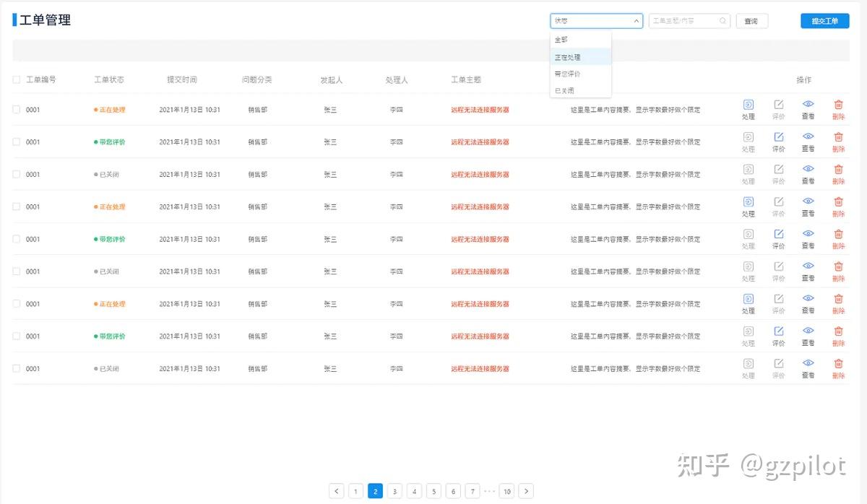
Task: Click the 处理 icon in the first row
Action: [749, 105]
